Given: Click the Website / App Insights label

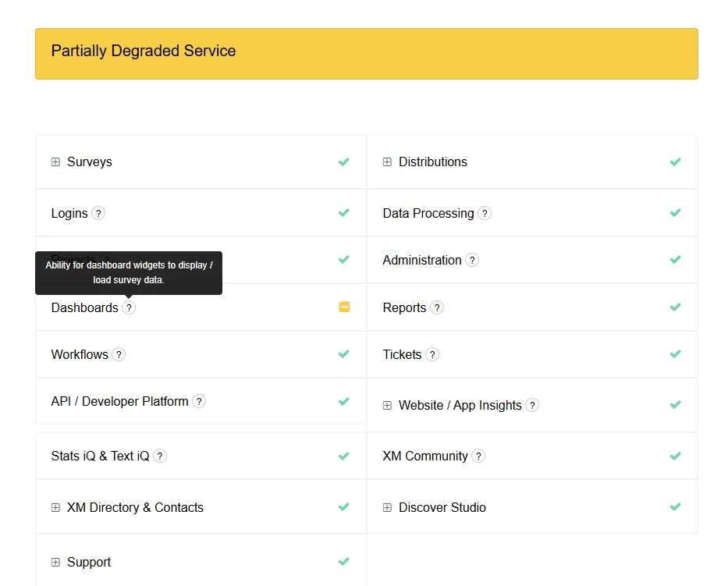Looking at the screenshot, I should tap(460, 406).
